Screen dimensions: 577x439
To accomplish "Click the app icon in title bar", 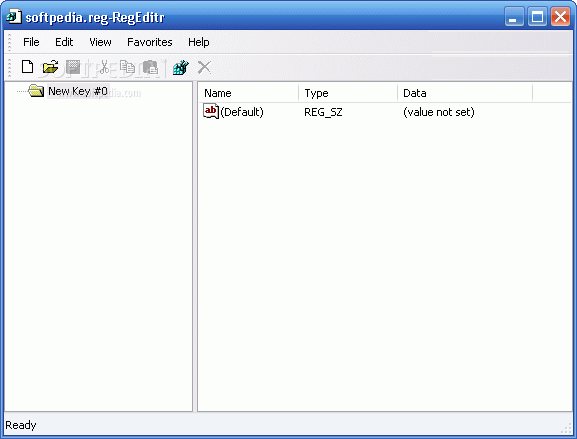I will (14, 17).
